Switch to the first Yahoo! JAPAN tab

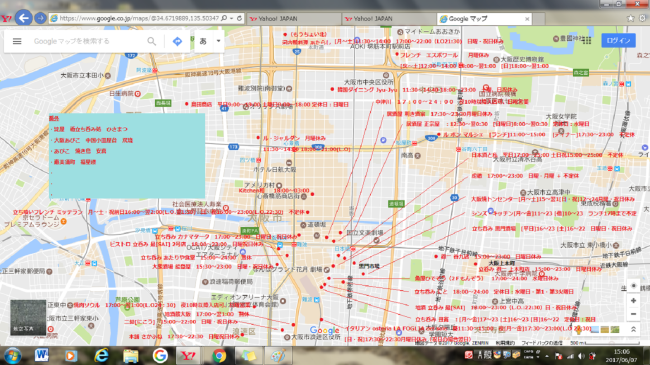pyautogui.click(x=294, y=19)
